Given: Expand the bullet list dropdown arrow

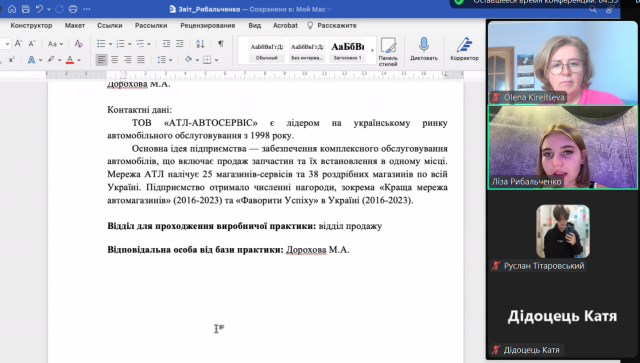Looking at the screenshot, I should click(110, 44).
